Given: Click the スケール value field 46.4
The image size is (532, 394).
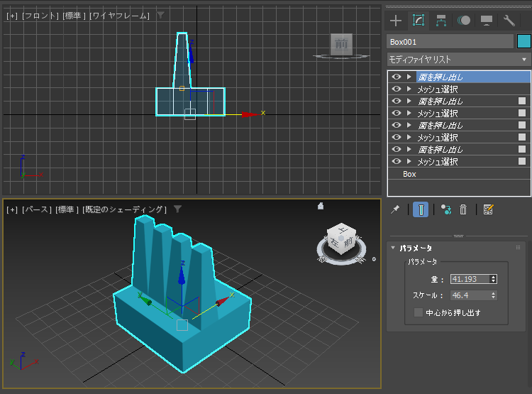Looking at the screenshot, I should (x=470, y=295).
